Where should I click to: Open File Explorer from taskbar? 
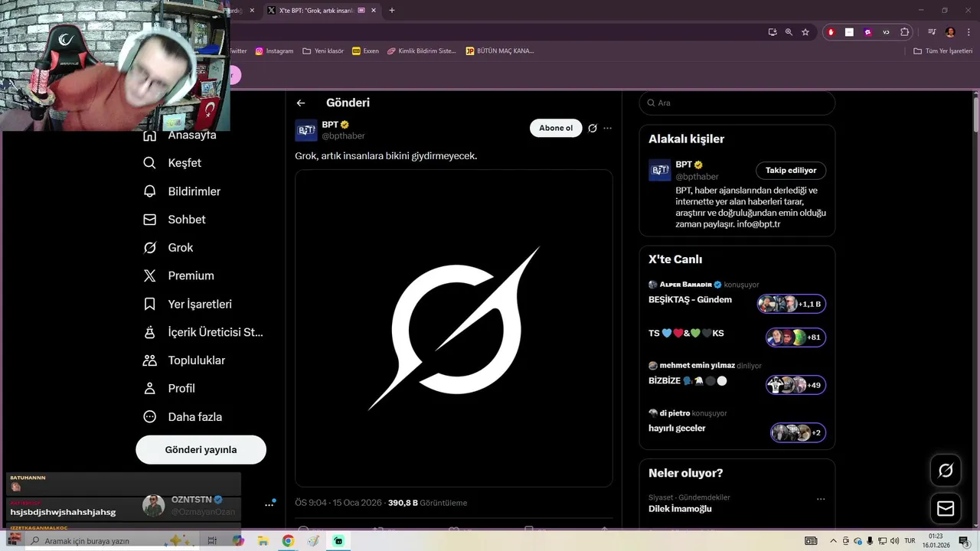263,541
